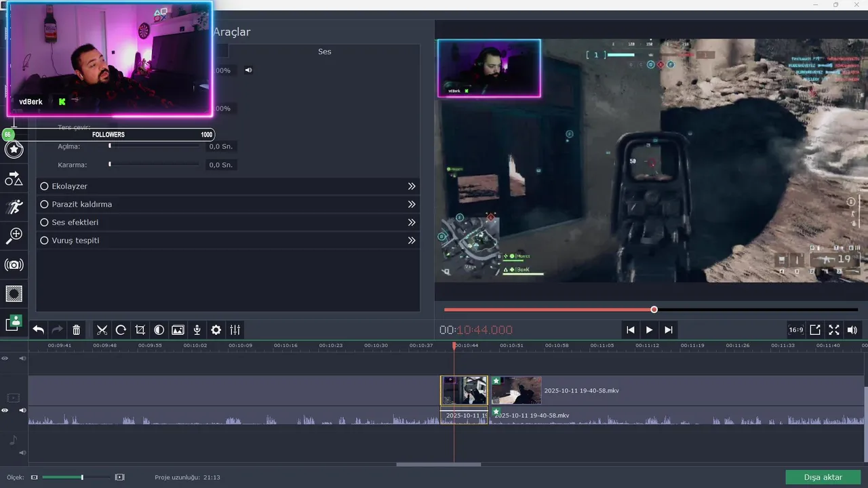Click Proje uzunluğu 21:13 text

click(187, 477)
